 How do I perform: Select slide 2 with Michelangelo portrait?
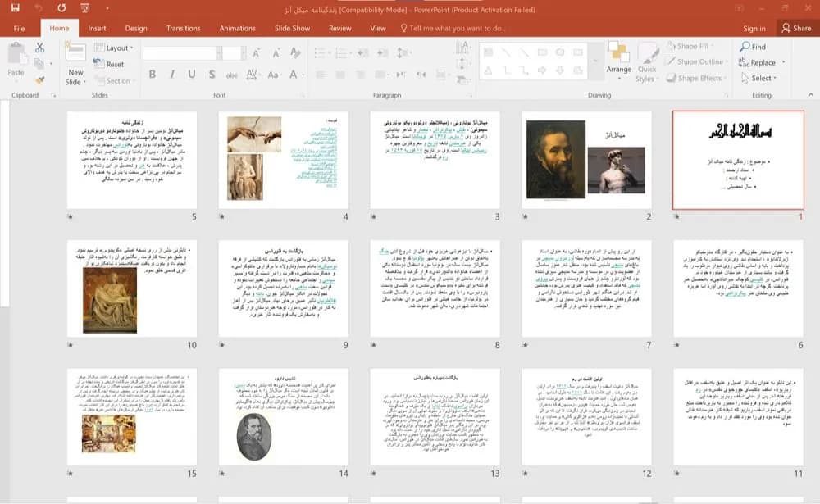tap(586, 160)
